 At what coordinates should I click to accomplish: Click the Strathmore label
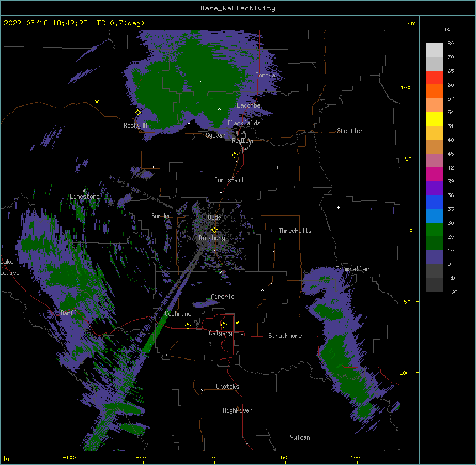[x=285, y=336]
